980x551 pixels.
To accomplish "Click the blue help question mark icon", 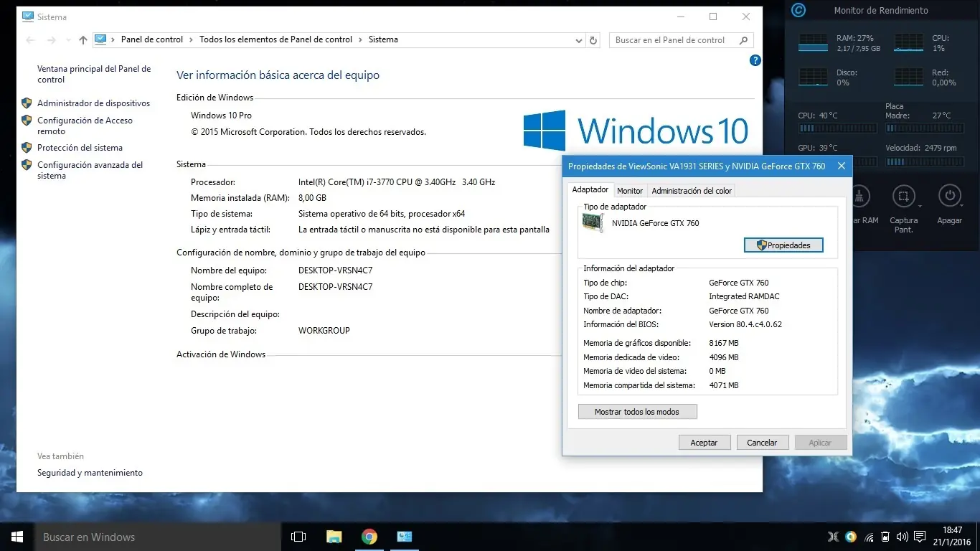I will click(755, 61).
